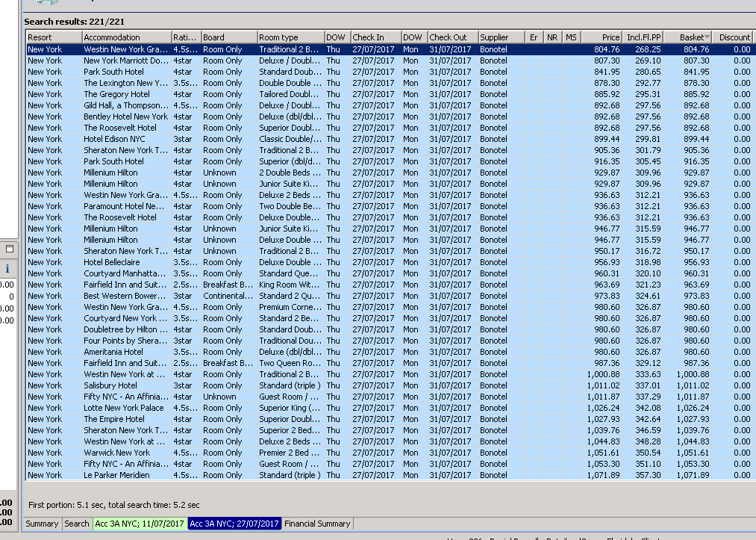Viewport: 756px width, 540px height.
Task: Sort by Check In column header
Action: pos(376,37)
